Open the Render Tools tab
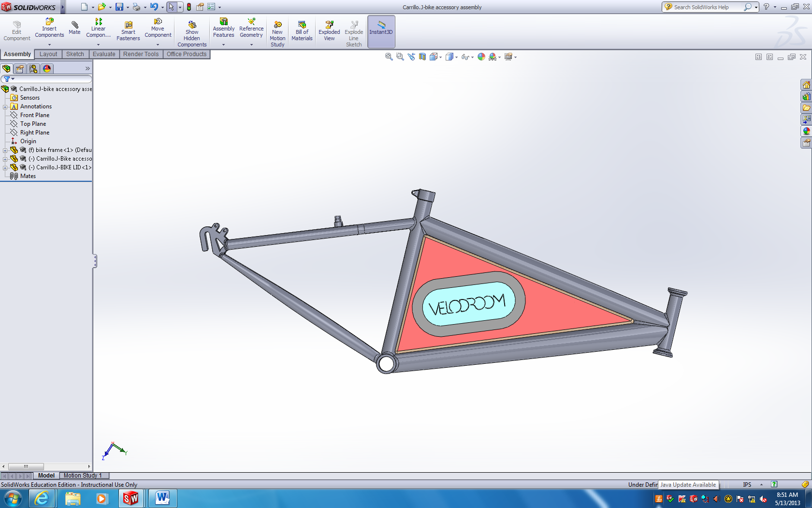 tap(141, 54)
